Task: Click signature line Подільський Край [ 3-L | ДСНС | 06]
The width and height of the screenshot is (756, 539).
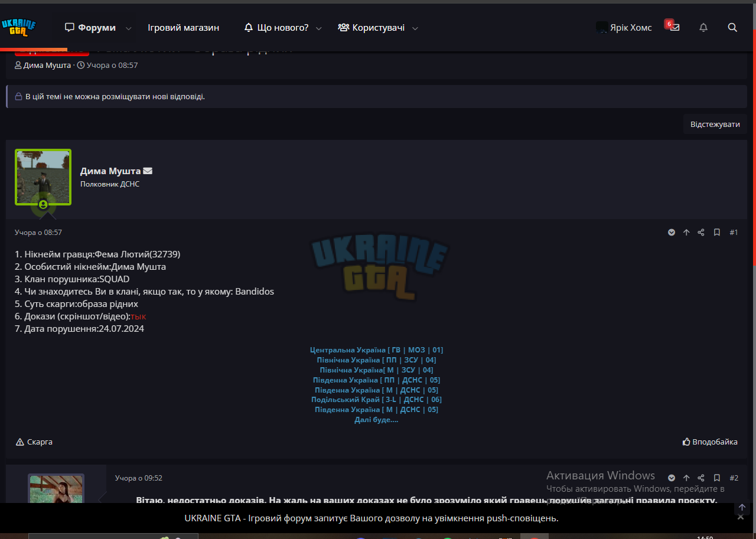Action: [376, 400]
